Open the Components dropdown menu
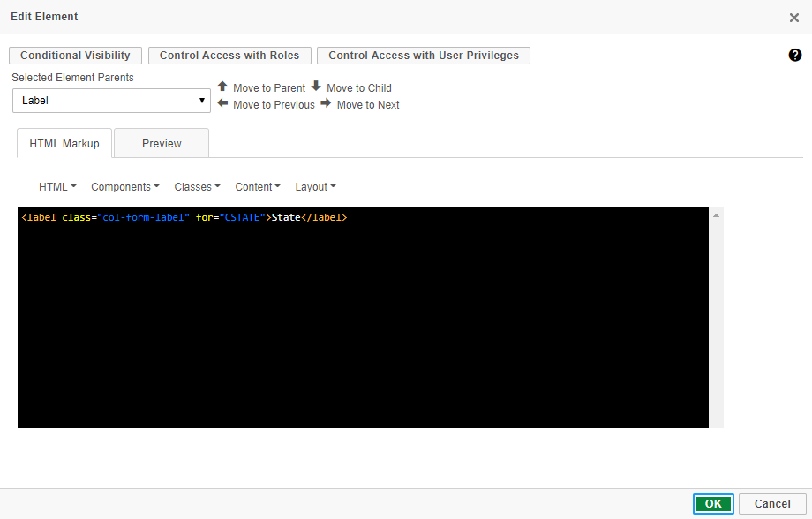The image size is (812, 519). tap(125, 187)
